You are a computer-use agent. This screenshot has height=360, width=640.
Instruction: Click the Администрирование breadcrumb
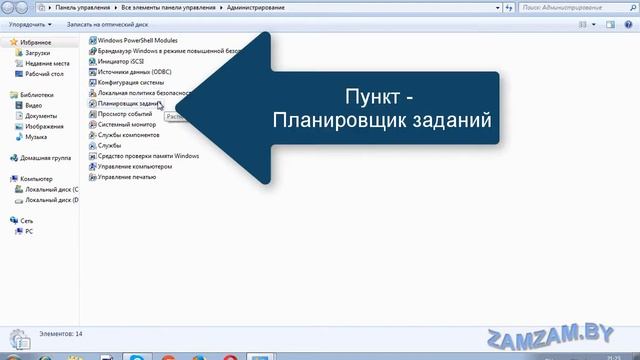pyautogui.click(x=256, y=8)
